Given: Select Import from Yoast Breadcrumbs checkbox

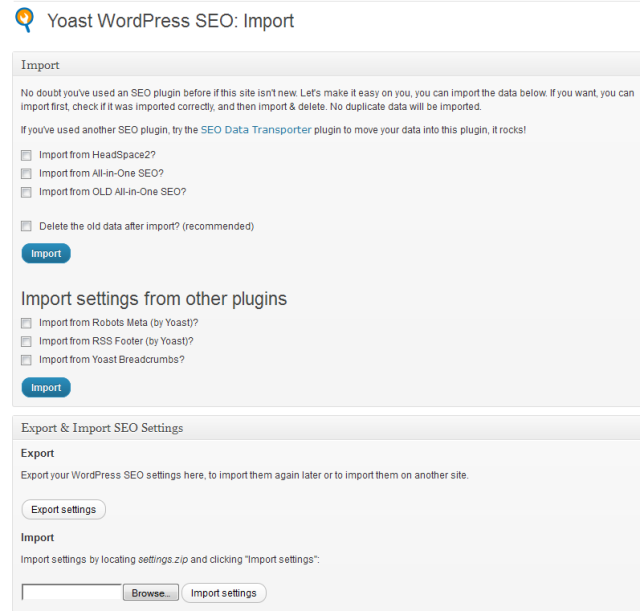Looking at the screenshot, I should click(26, 359).
